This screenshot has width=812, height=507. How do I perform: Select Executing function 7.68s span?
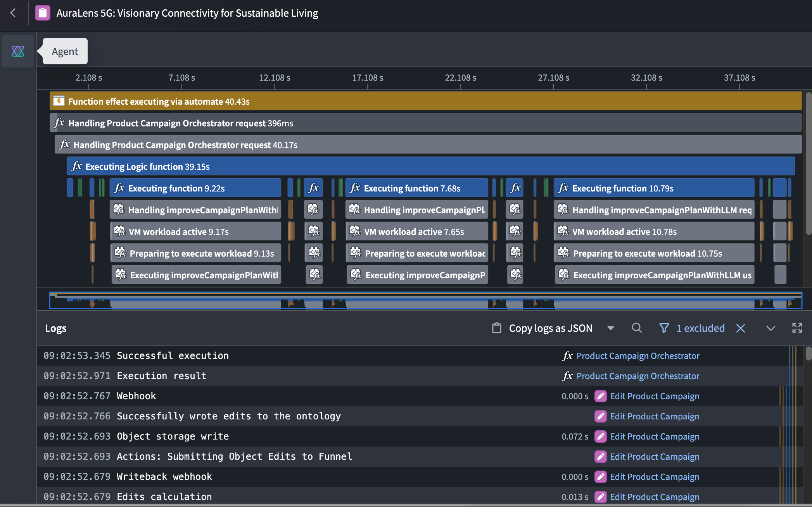pyautogui.click(x=417, y=188)
